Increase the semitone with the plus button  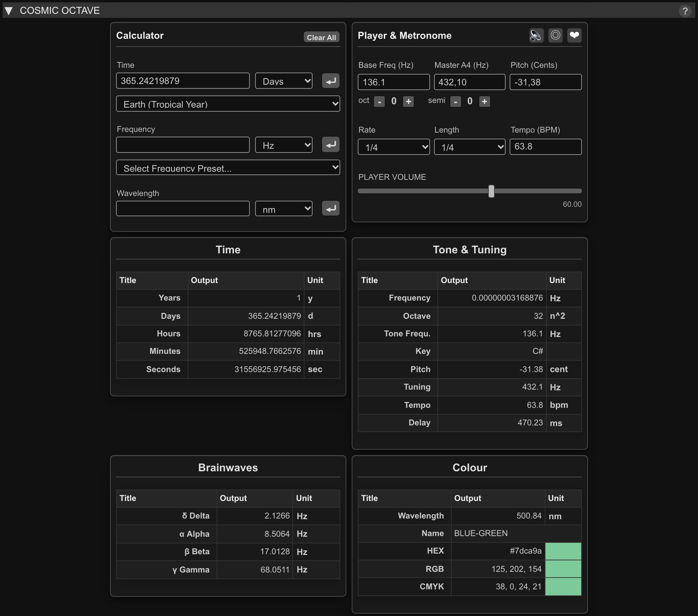[x=485, y=101]
